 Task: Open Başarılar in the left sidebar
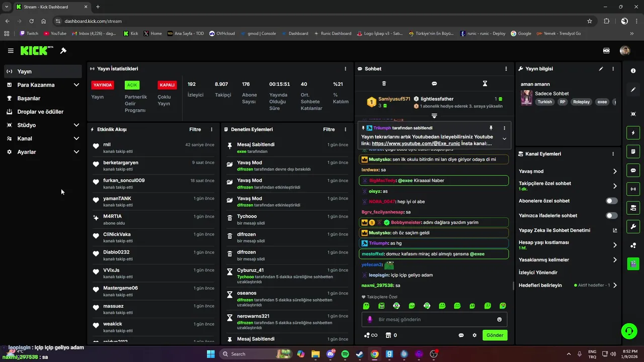43,98
